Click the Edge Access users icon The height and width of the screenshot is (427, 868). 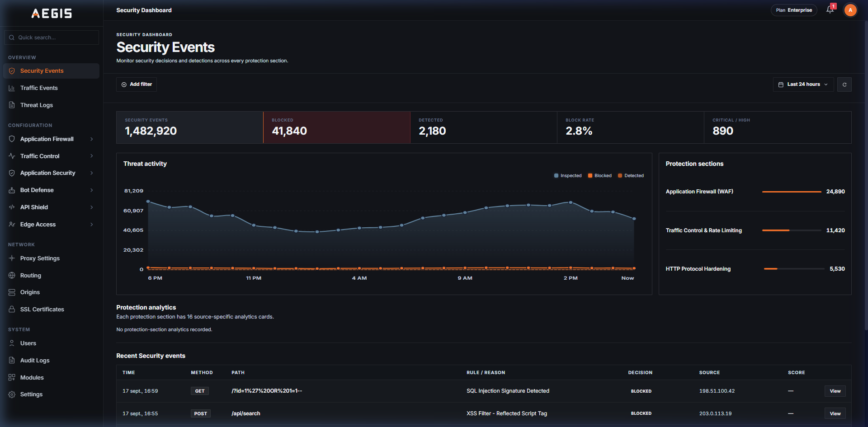pos(12,225)
